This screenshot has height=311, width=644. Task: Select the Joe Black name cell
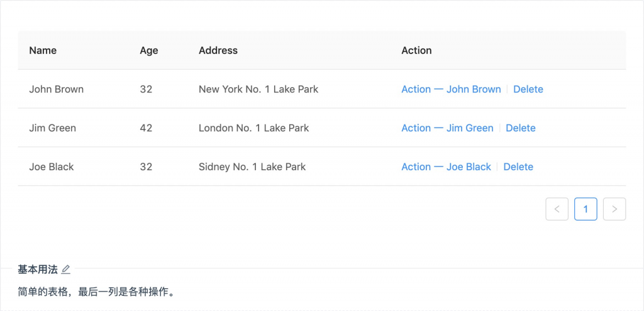pyautogui.click(x=52, y=167)
